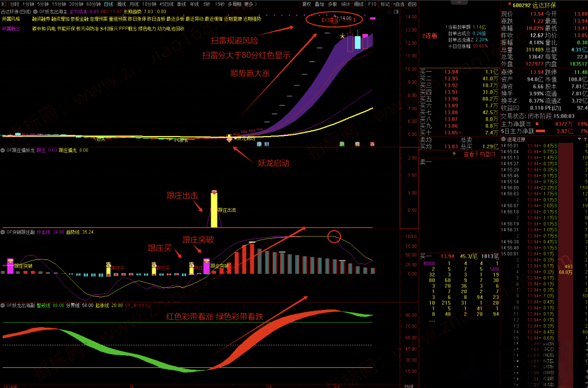
Task: Open F10 company info
Action: (372, 3)
